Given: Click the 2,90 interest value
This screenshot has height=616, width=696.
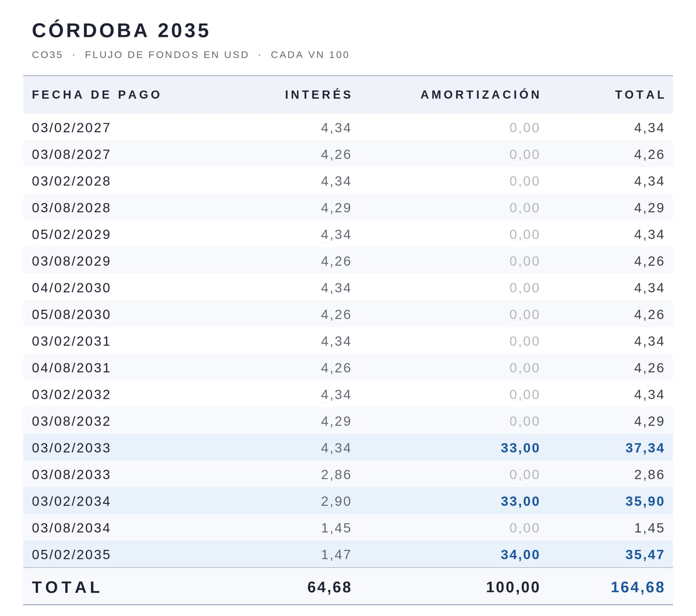Looking at the screenshot, I should point(336,501).
